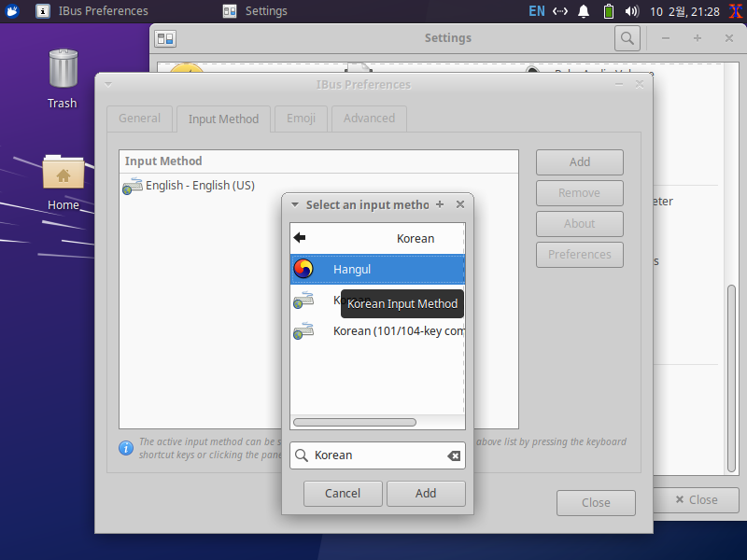Minimize the IBus Preferences window
Image resolution: width=747 pixels, height=560 pixels.
pos(619,85)
